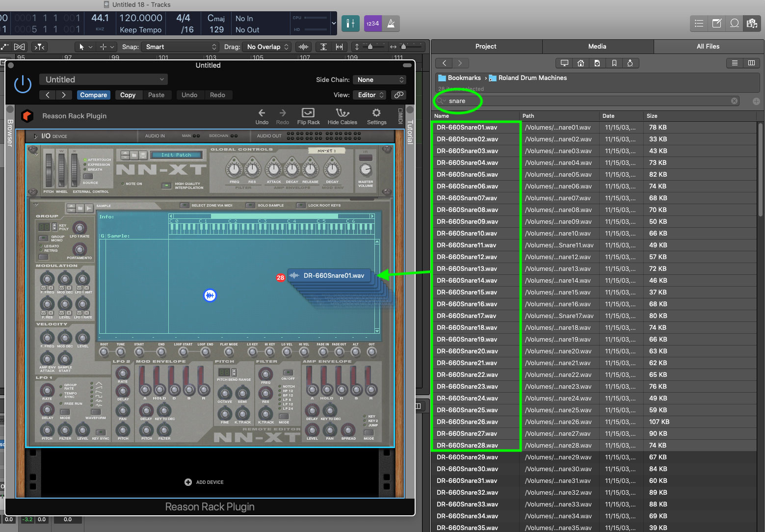Click the plugin header Redo button
The width and height of the screenshot is (765, 532).
[217, 95]
